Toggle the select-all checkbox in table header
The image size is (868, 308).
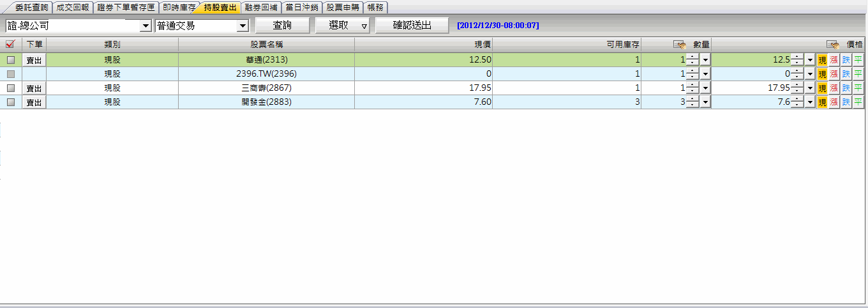point(10,45)
